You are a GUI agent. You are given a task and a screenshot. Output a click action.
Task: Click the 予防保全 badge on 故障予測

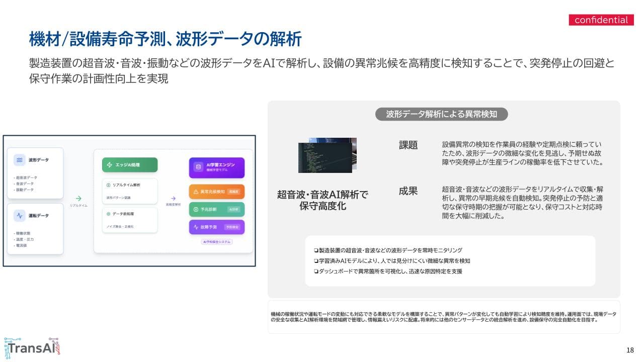(x=232, y=227)
